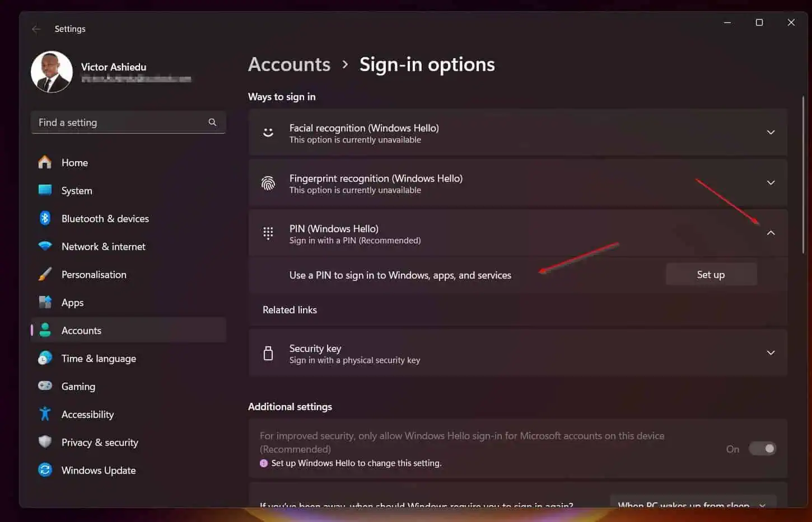Select Accounts in the sidebar
The image size is (812, 522).
tap(128, 330)
